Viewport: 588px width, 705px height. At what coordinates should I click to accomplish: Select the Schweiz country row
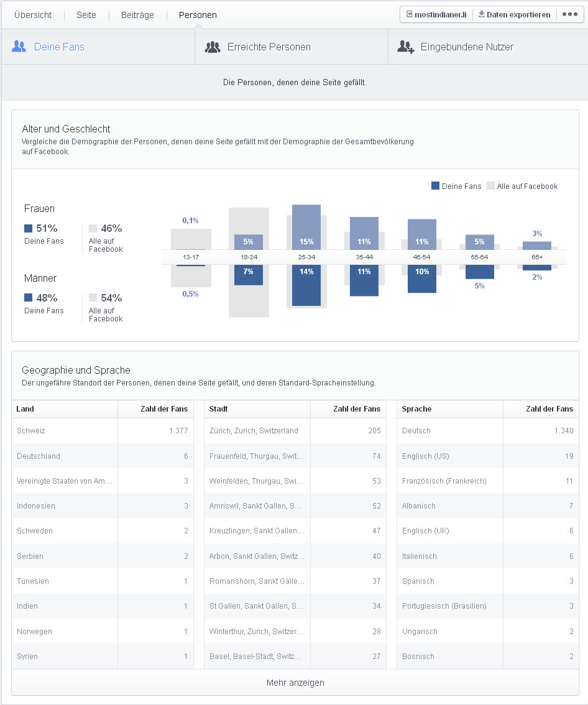pyautogui.click(x=103, y=431)
